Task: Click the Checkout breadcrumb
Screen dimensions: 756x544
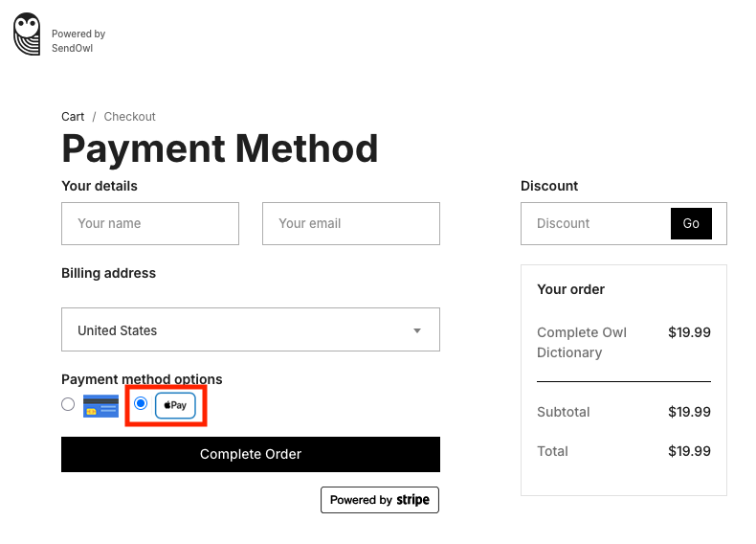Action: tap(130, 117)
